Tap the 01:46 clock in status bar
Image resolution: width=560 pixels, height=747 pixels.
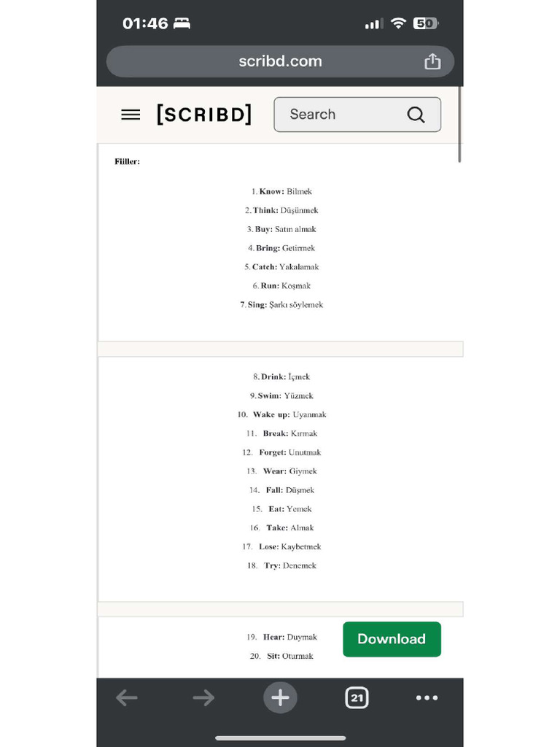145,23
